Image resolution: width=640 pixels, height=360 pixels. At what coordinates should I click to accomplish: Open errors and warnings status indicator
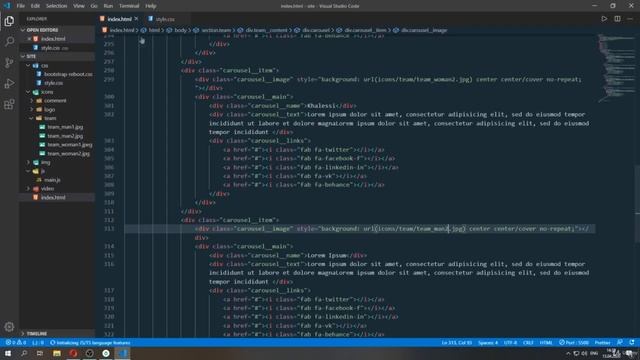coord(16,342)
